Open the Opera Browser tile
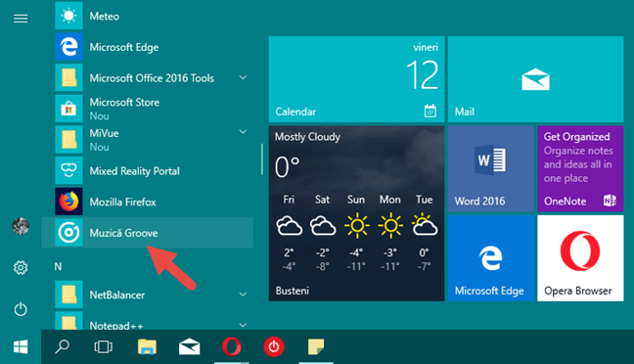 (x=580, y=258)
